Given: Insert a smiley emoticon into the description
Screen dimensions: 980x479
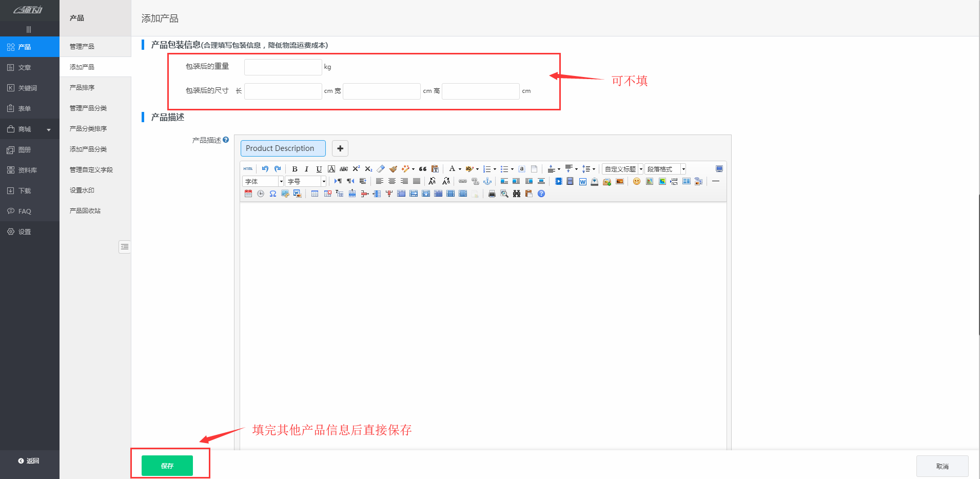Looking at the screenshot, I should (x=637, y=181).
